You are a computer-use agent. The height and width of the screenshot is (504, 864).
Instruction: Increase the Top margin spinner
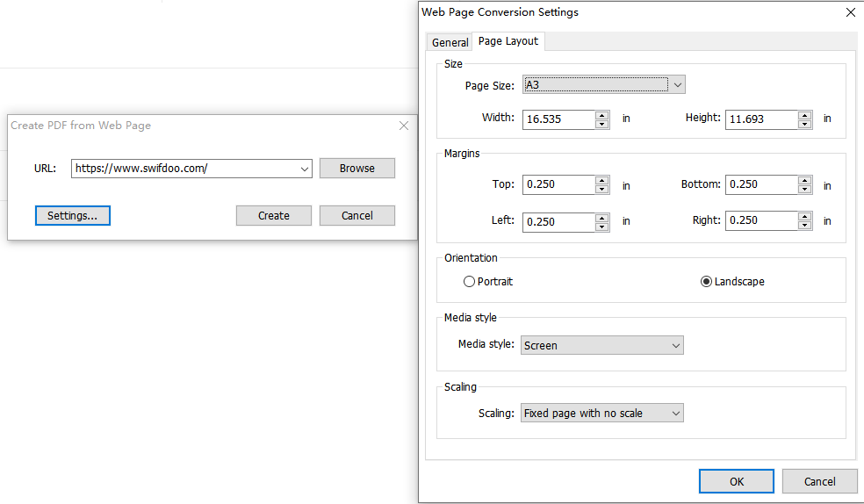602,180
